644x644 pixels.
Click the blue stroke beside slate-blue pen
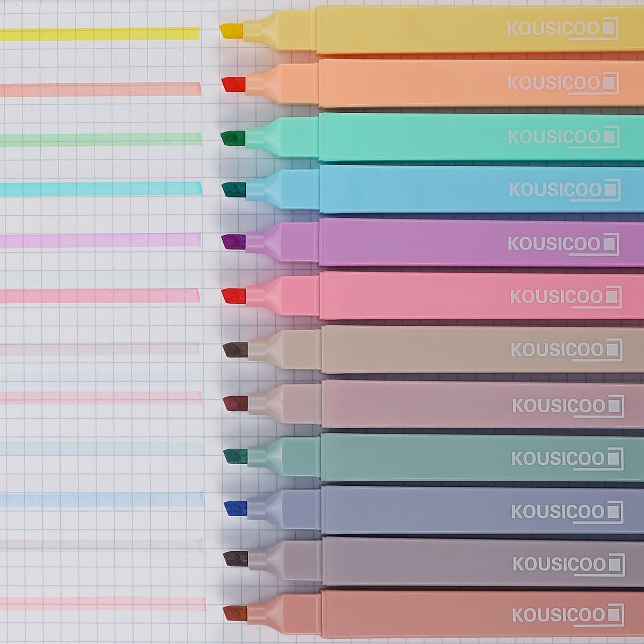click(102, 500)
